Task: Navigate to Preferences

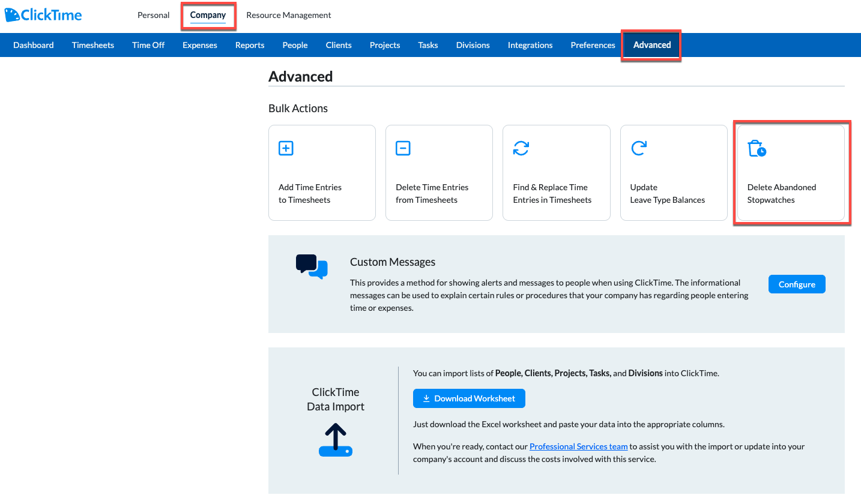Action: click(x=593, y=45)
